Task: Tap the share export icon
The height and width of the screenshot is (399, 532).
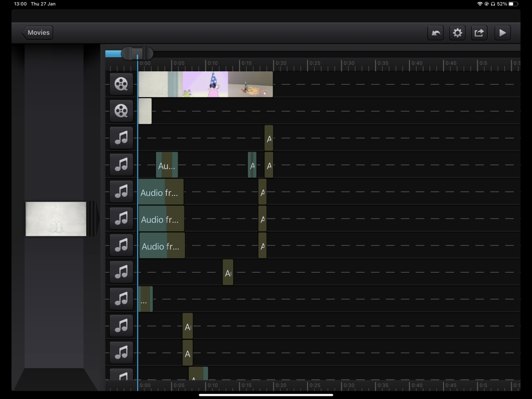Action: point(479,33)
